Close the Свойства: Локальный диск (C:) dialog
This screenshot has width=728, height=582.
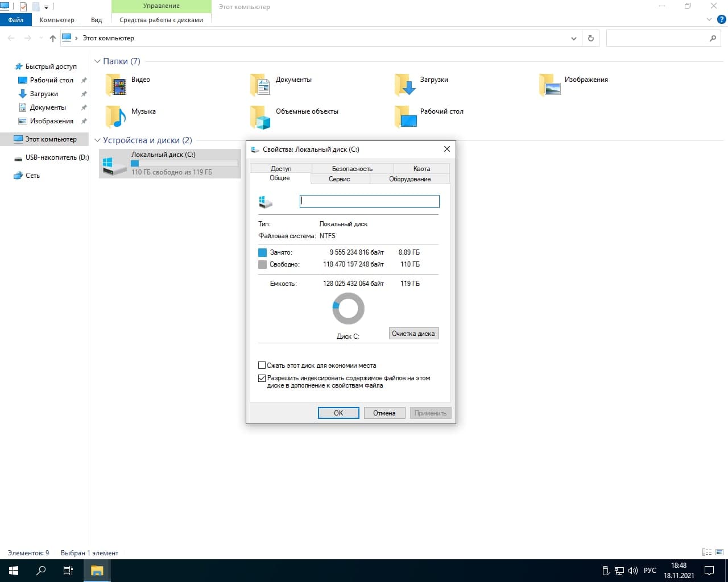(447, 149)
